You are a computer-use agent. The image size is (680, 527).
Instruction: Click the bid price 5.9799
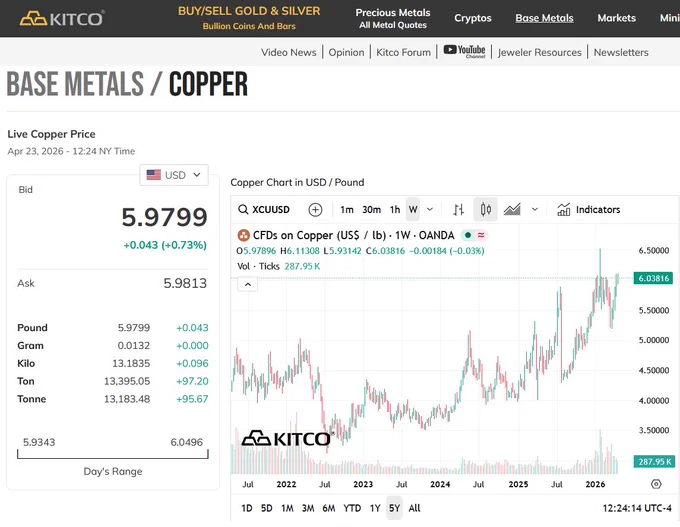[164, 217]
